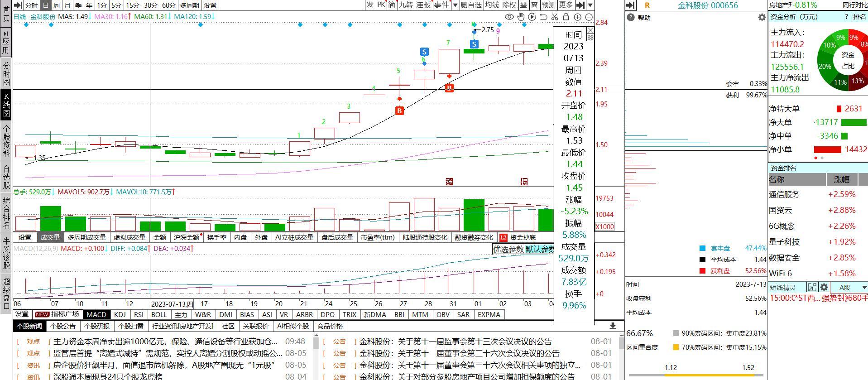Zoom out with the minus circle icon

589,17
